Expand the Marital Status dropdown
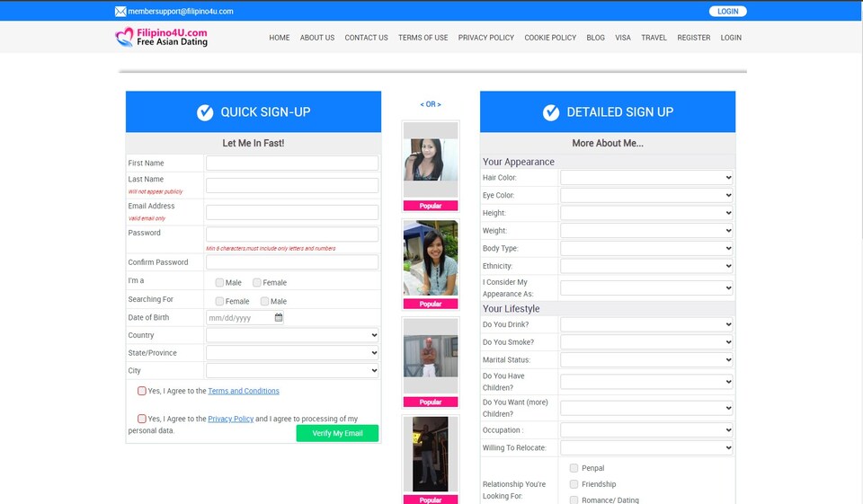Viewport: 863px width, 504px height. [646, 359]
